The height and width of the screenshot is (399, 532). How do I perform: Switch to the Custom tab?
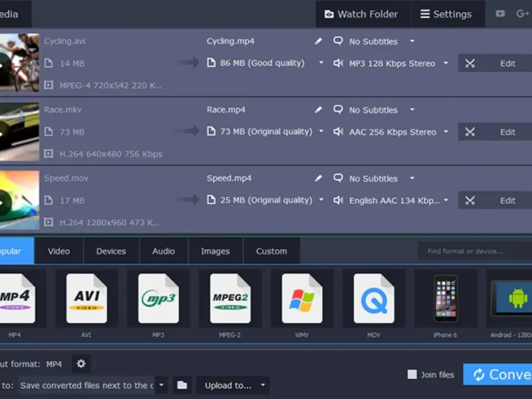pos(271,251)
